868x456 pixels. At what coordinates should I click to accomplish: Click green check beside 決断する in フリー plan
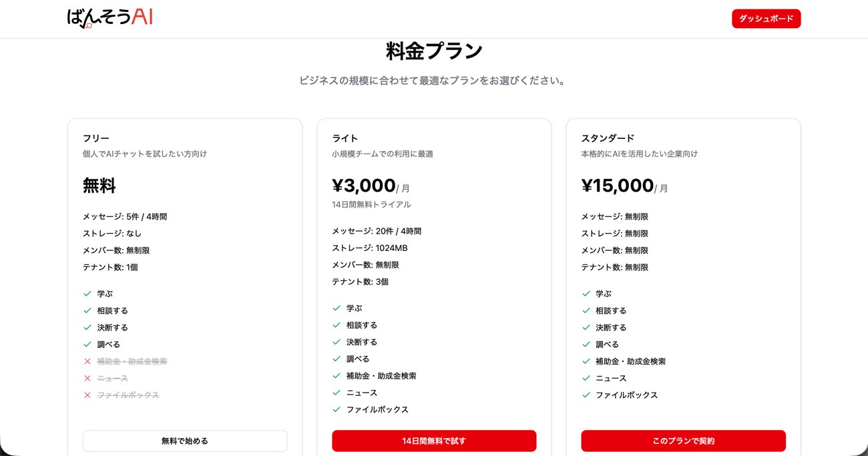coord(87,328)
